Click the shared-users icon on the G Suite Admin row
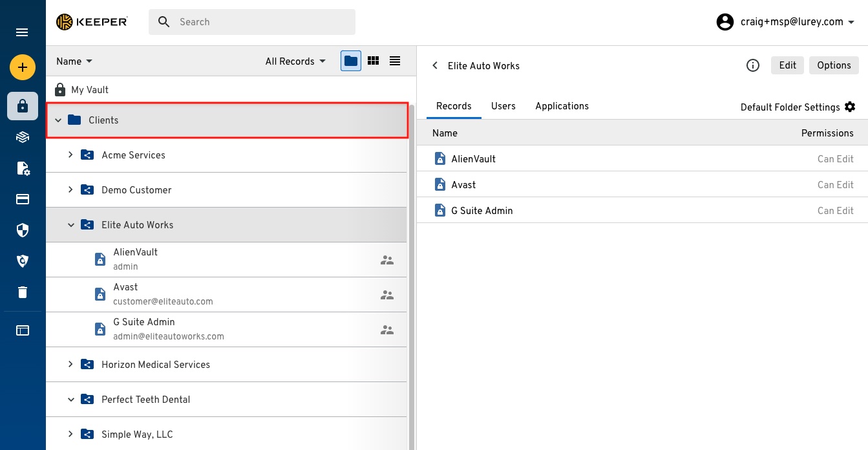Image resolution: width=868 pixels, height=450 pixels. pyautogui.click(x=387, y=330)
